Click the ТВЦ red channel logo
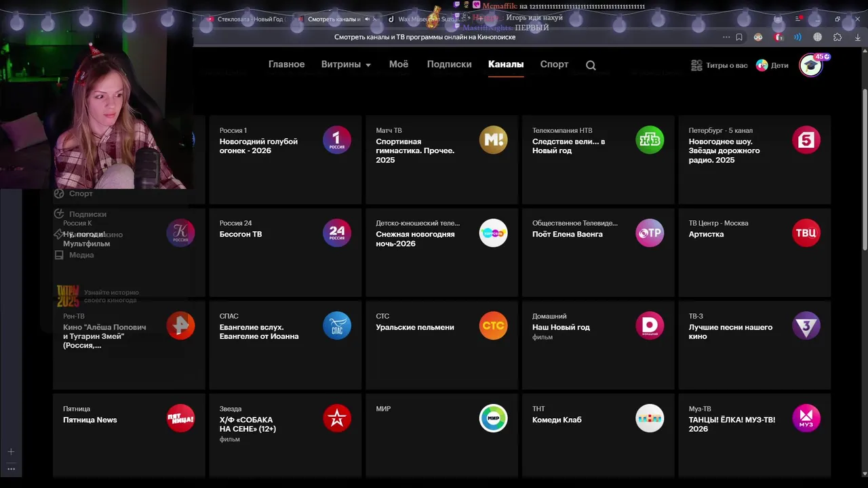868x488 pixels. [x=806, y=232]
